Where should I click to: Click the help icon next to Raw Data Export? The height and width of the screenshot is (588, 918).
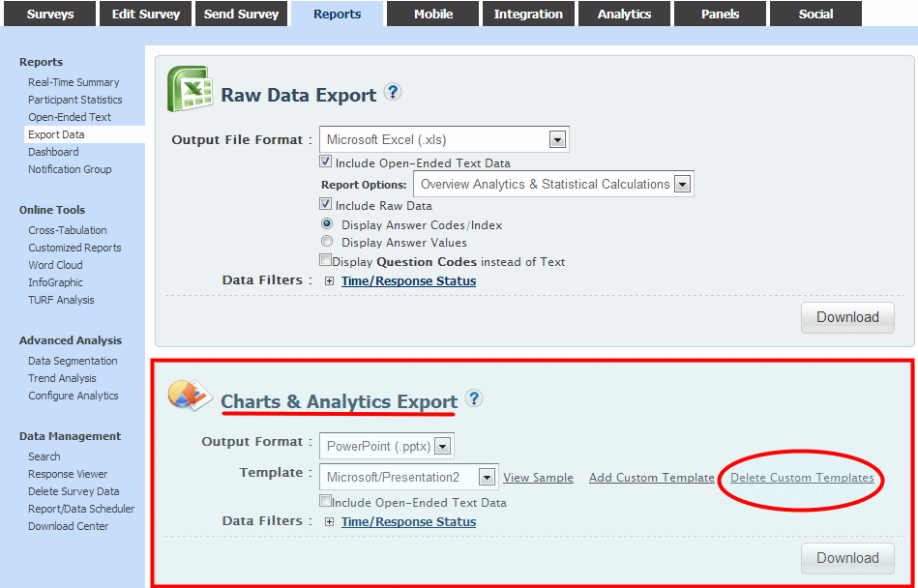(x=392, y=93)
